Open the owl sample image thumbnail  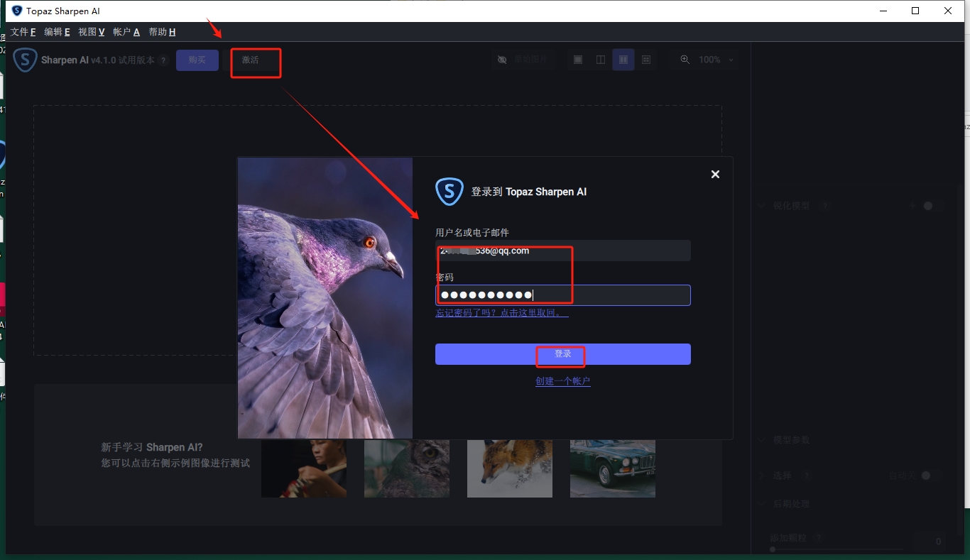click(407, 468)
